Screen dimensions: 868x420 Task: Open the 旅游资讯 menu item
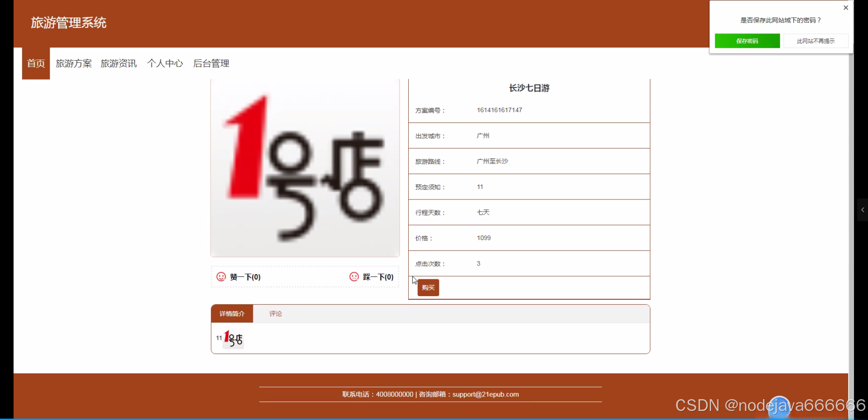(x=118, y=63)
